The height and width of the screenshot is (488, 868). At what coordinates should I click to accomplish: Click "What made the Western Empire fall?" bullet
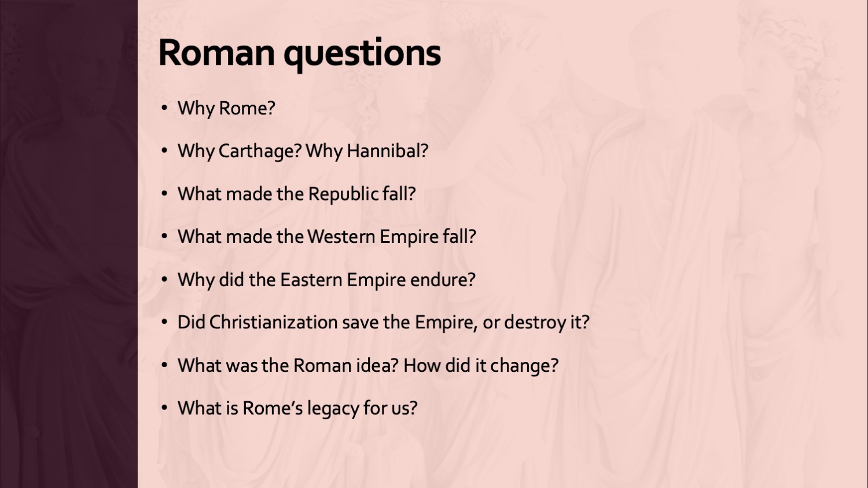coord(326,236)
